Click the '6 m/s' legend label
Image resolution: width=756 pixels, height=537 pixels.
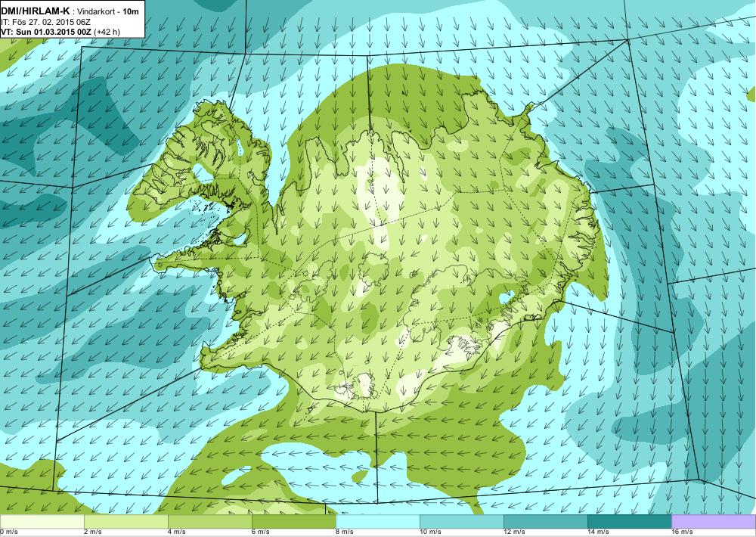(x=260, y=532)
